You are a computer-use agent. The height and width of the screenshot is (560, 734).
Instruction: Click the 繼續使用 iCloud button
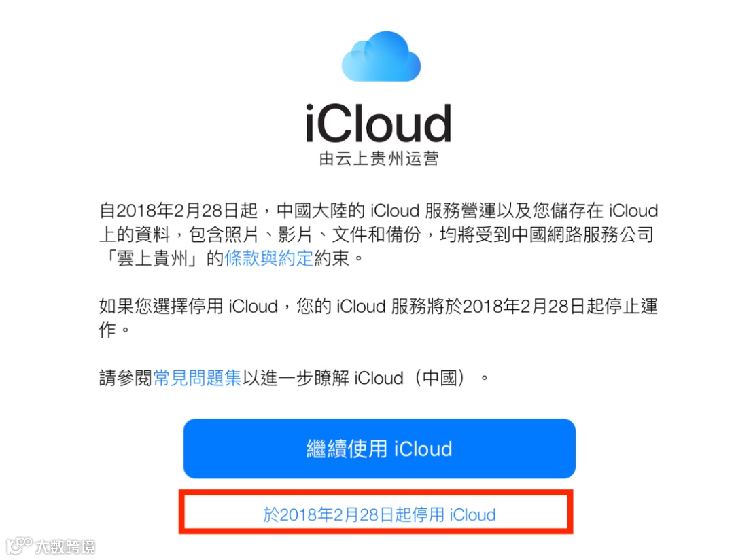(x=379, y=449)
